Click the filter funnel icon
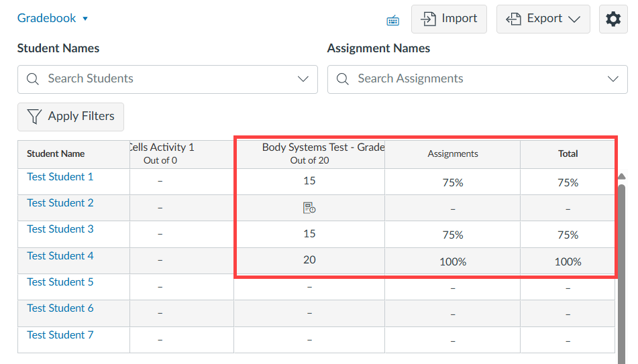The image size is (638, 364). (34, 117)
